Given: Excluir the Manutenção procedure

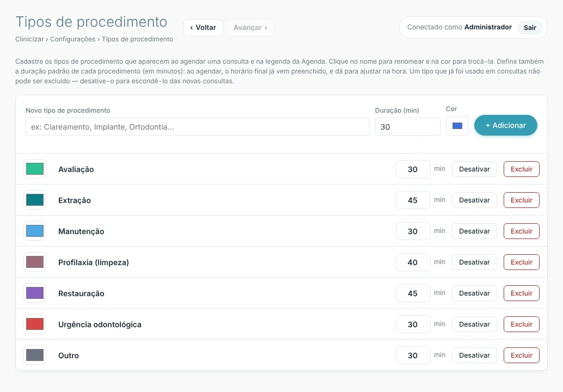Looking at the screenshot, I should click(x=522, y=231).
